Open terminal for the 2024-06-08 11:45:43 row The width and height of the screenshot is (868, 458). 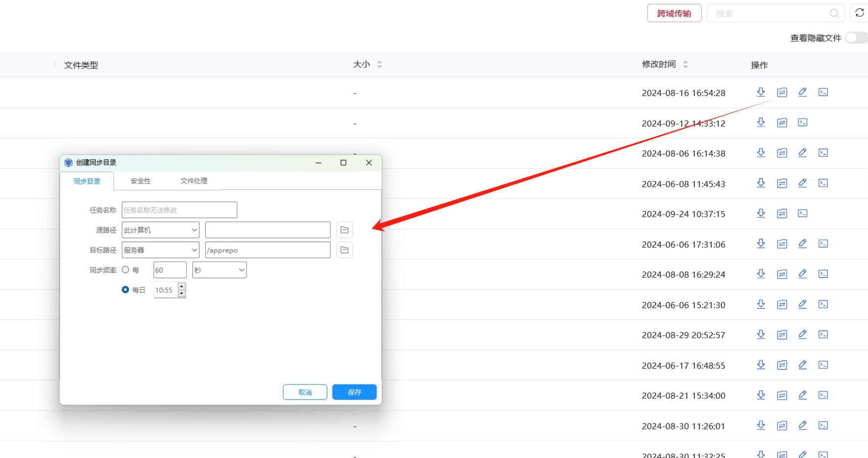pyautogui.click(x=823, y=183)
